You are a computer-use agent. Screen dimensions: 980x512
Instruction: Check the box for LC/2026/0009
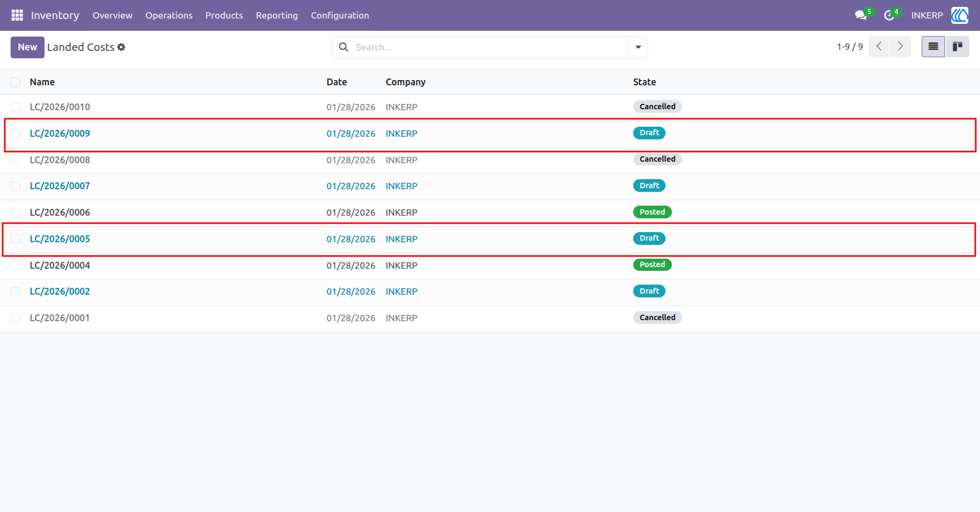point(15,134)
